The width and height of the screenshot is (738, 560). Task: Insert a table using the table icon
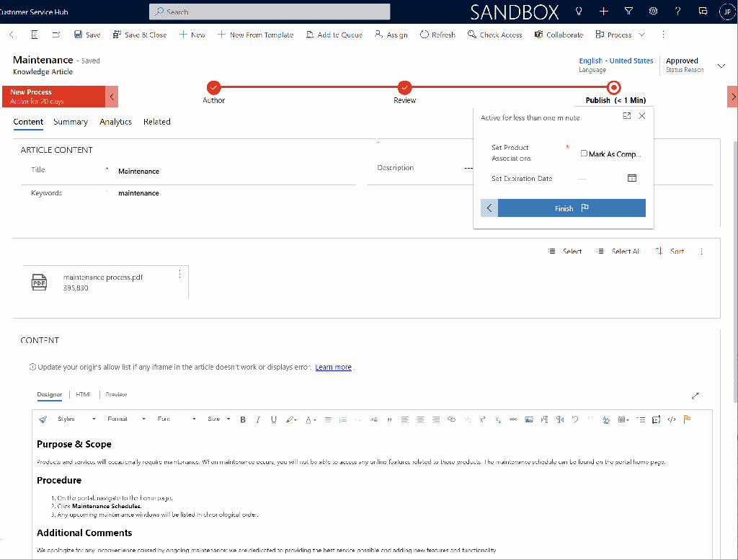pos(621,419)
